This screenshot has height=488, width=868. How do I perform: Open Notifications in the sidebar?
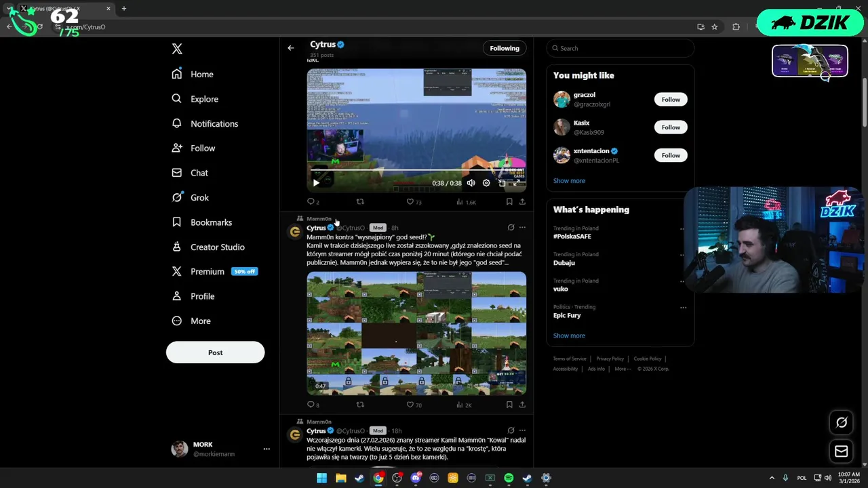(x=205, y=123)
